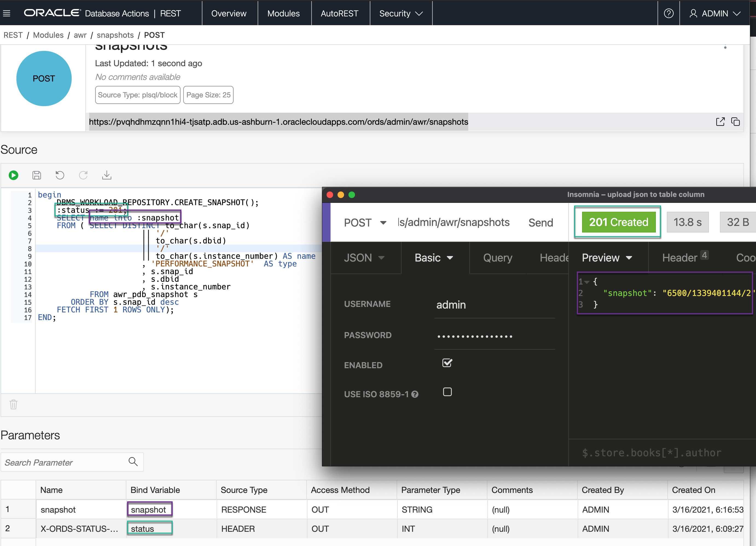Open the help question mark icon
The width and height of the screenshot is (756, 546).
pyautogui.click(x=668, y=13)
